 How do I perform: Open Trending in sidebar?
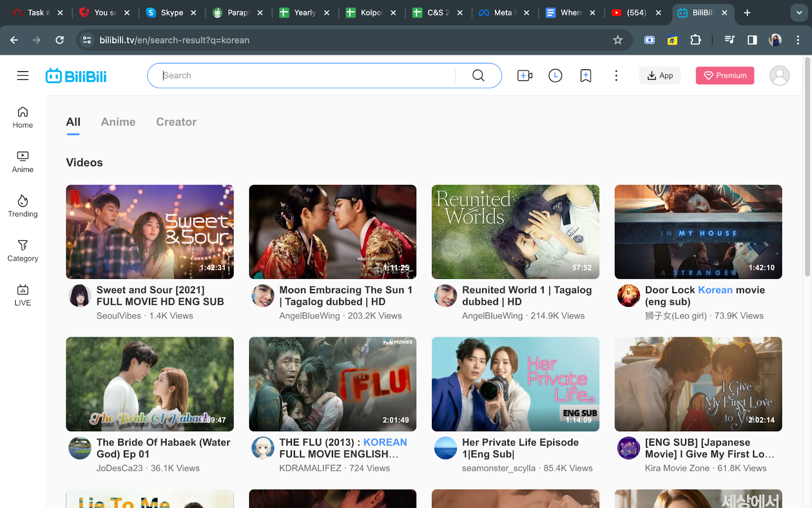(23, 207)
